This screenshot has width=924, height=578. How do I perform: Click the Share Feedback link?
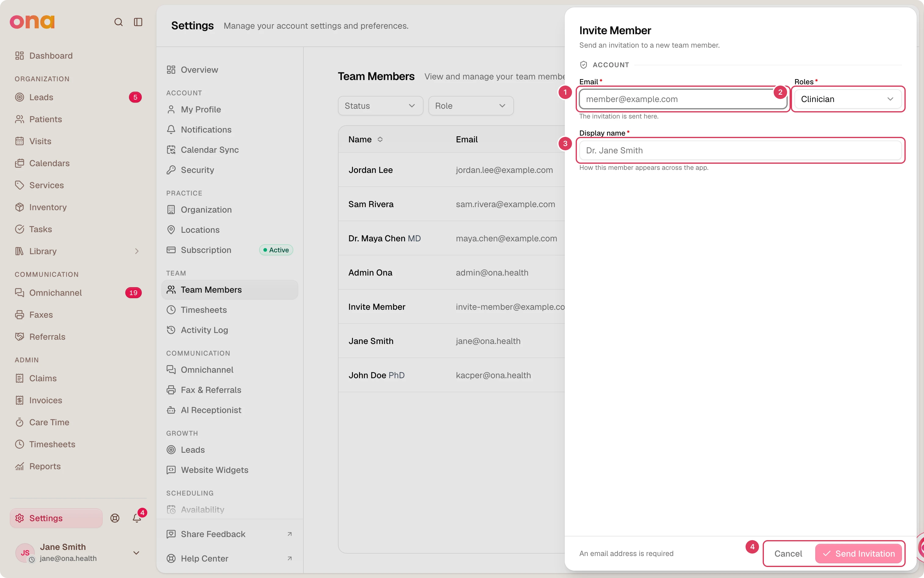[230, 534]
